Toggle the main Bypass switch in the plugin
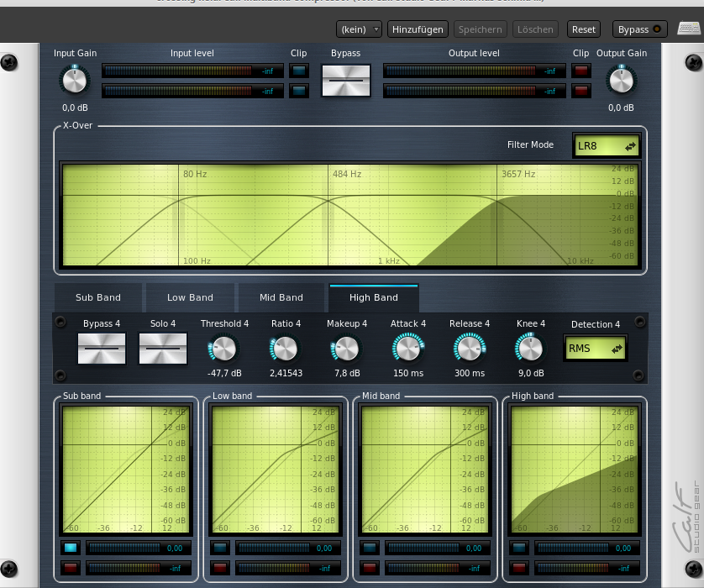This screenshot has width=704, height=588. click(346, 81)
